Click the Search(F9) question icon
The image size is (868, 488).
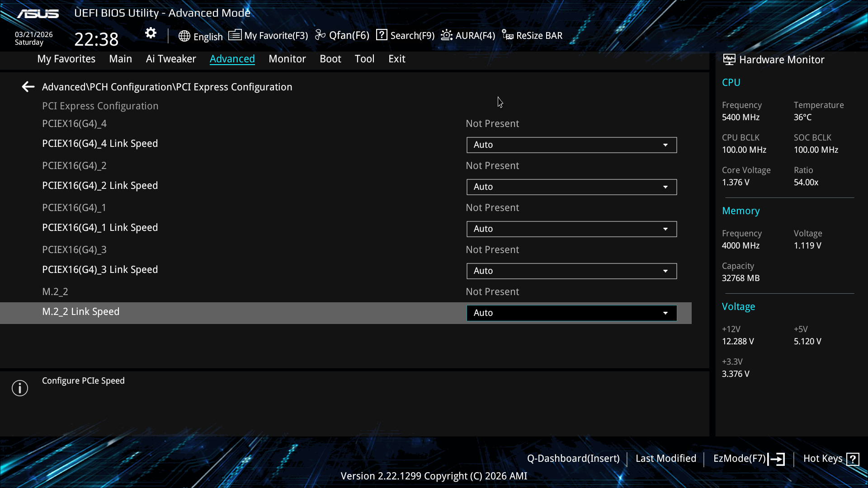pos(382,35)
